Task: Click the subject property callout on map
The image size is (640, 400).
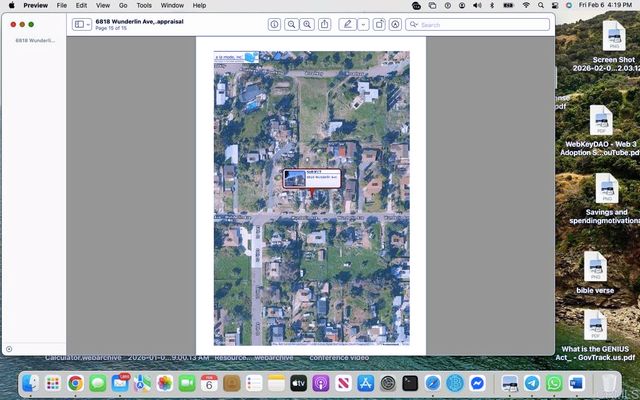Action: pos(312,179)
